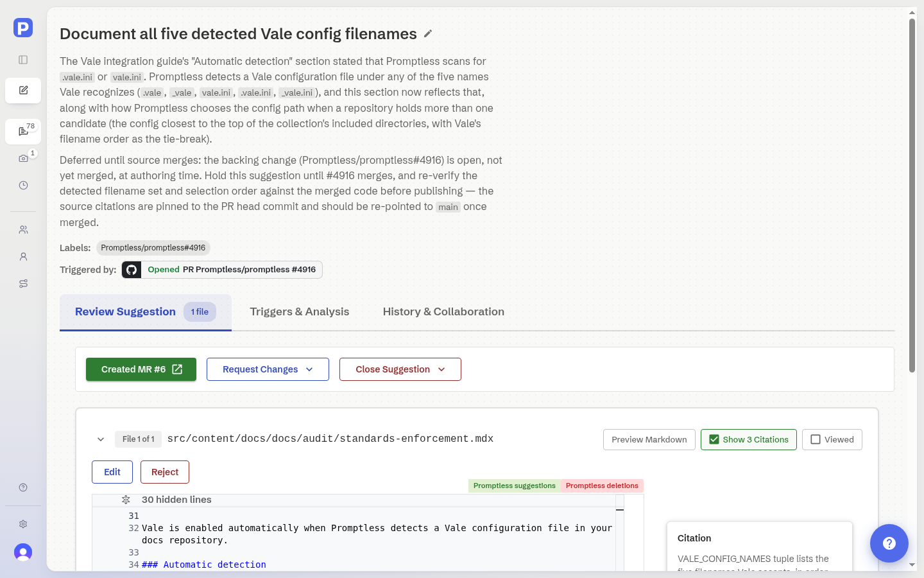Edit the suggestion title with pencil icon
The image size is (924, 578).
428,33
